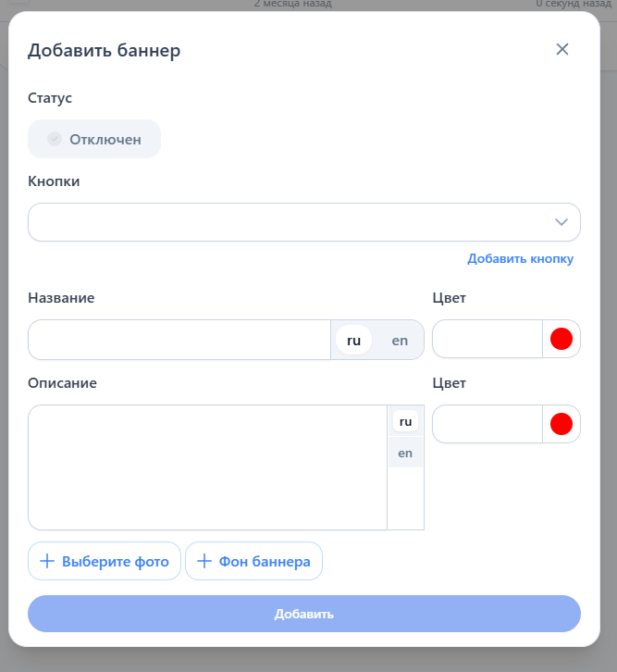
Task: Click the Название color hex input
Action: (487, 340)
